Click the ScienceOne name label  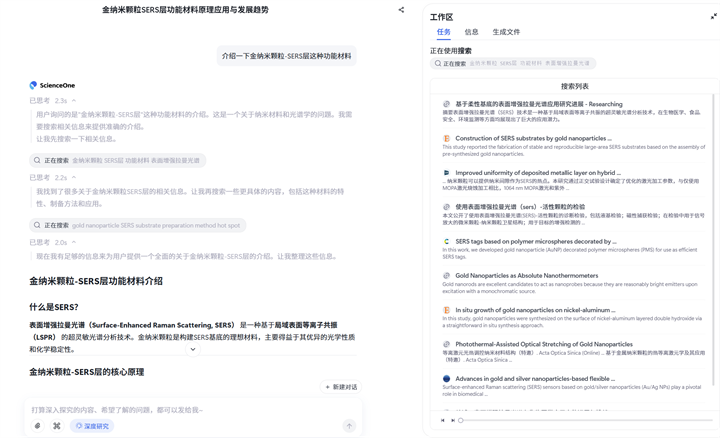coord(57,85)
